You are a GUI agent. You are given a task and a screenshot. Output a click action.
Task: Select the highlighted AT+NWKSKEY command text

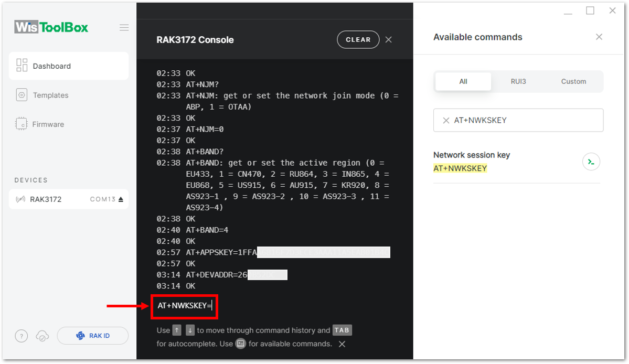[x=460, y=168]
